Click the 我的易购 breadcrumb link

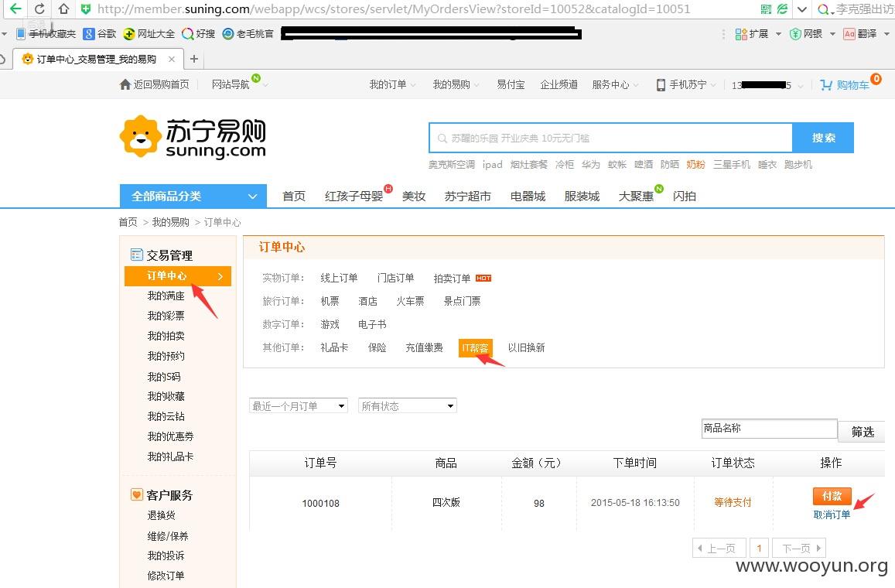click(170, 222)
